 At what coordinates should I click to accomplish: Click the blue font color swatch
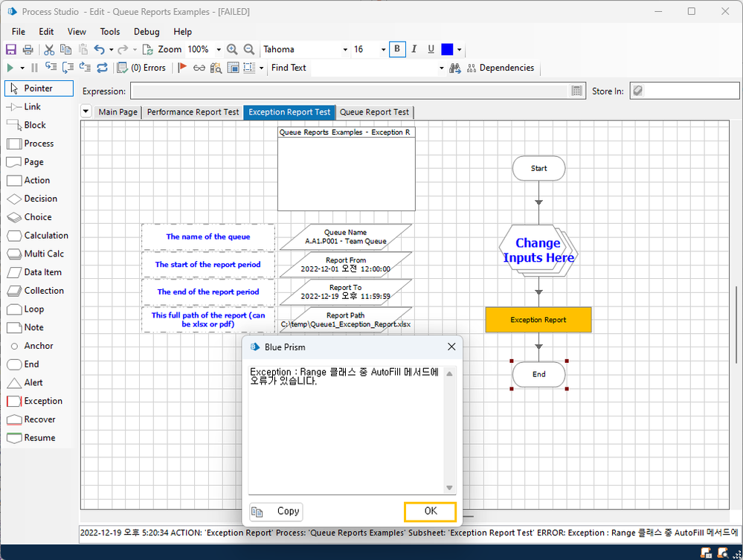[x=447, y=50]
